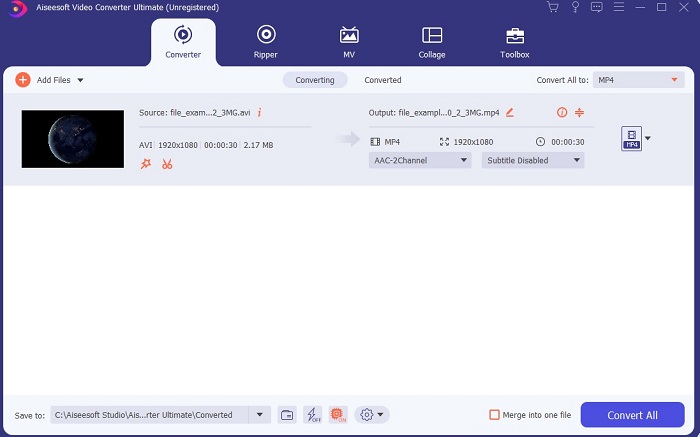Open the Convert All to MP4 dropdown
Screen dimensions: 700x437
(638, 80)
